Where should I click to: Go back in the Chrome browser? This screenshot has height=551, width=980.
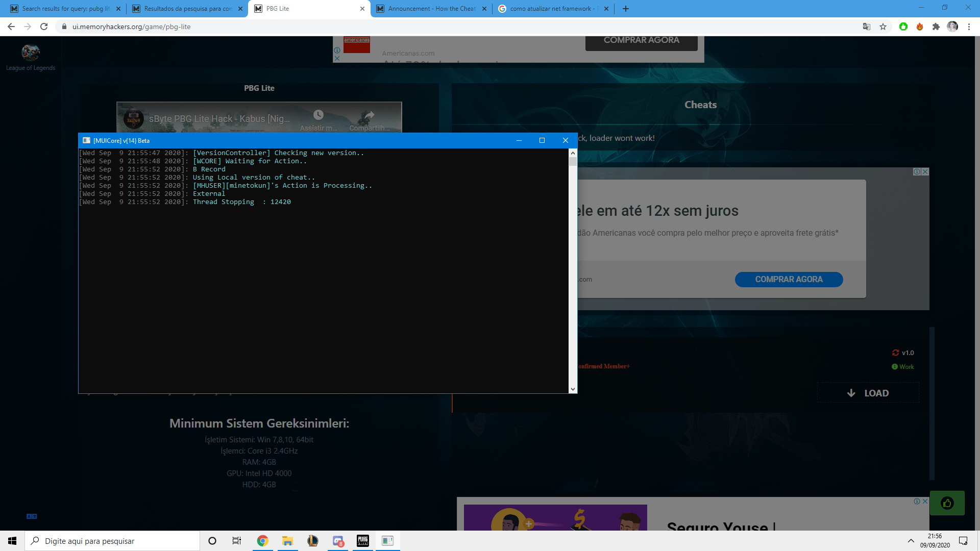point(11,27)
